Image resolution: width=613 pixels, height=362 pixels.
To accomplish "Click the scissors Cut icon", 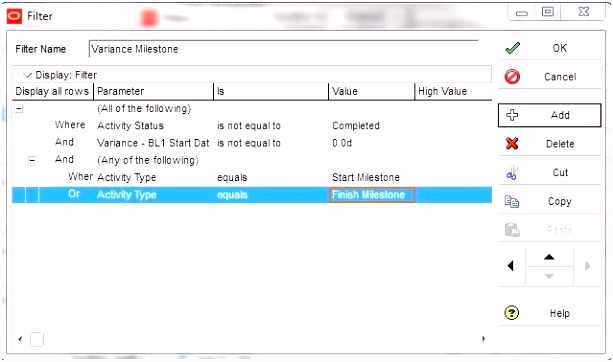I will click(x=512, y=172).
